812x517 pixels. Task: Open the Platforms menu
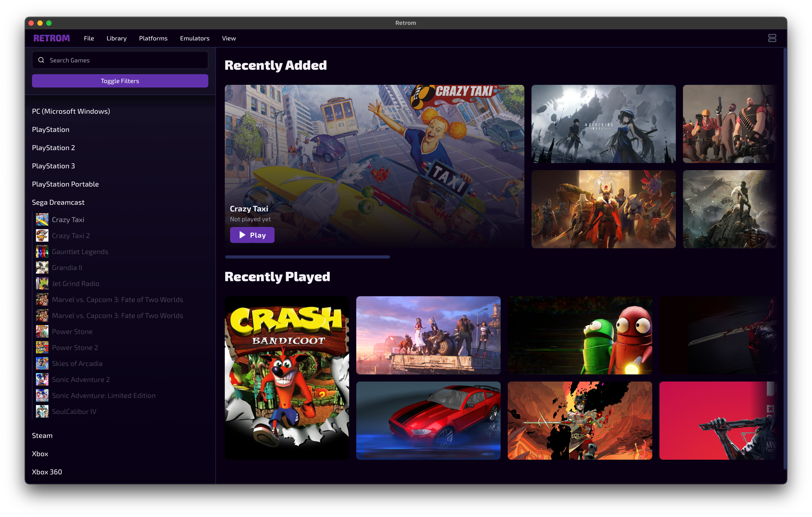point(153,38)
